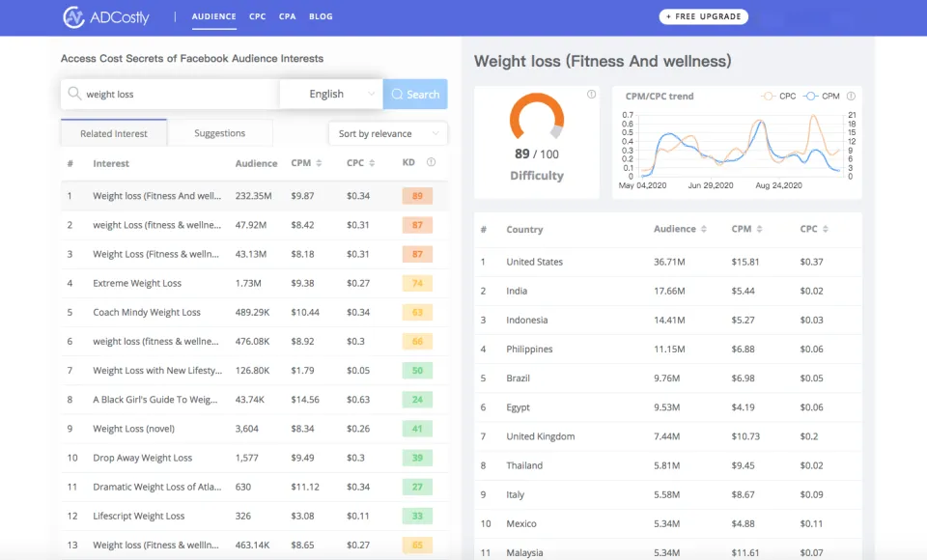
Task: Sort interests by CPC sort icon
Action: click(x=374, y=163)
